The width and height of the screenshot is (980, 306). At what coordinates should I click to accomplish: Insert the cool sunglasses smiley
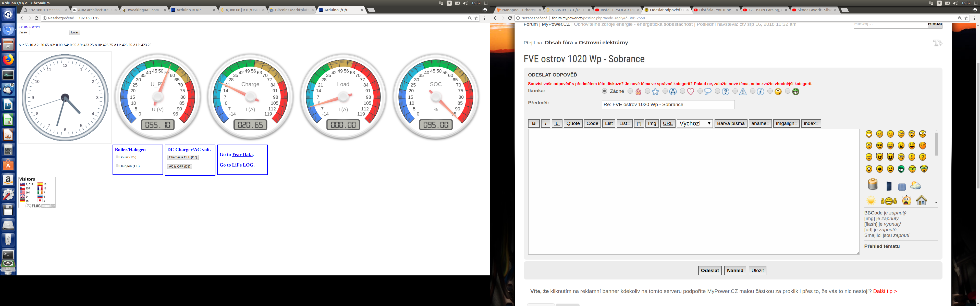(879, 146)
